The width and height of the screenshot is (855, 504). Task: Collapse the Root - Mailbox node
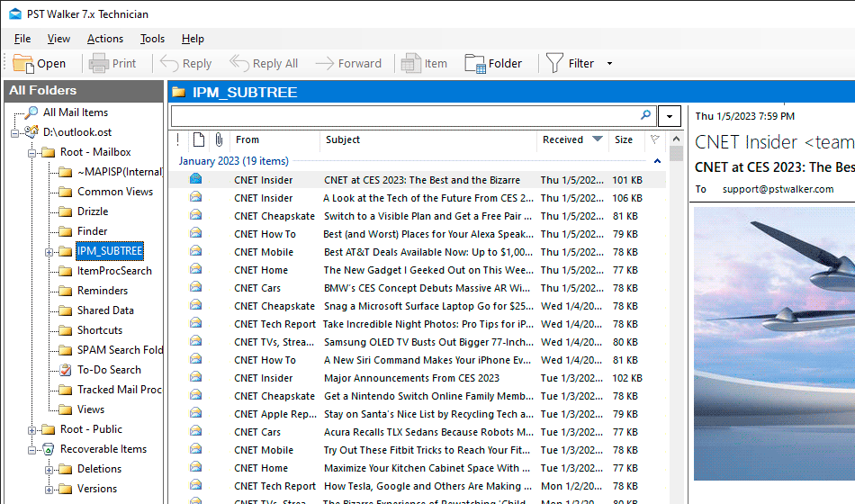click(x=32, y=153)
